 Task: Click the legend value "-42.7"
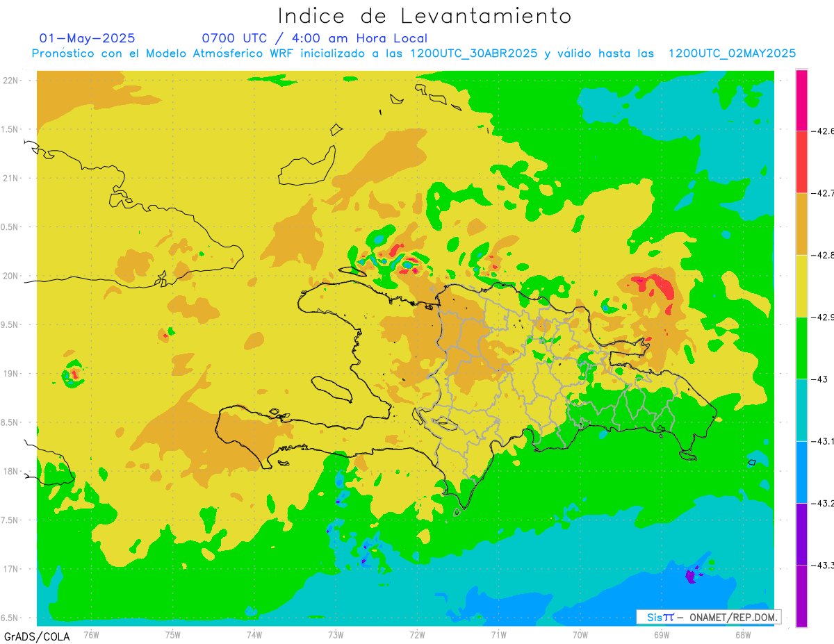coord(822,193)
